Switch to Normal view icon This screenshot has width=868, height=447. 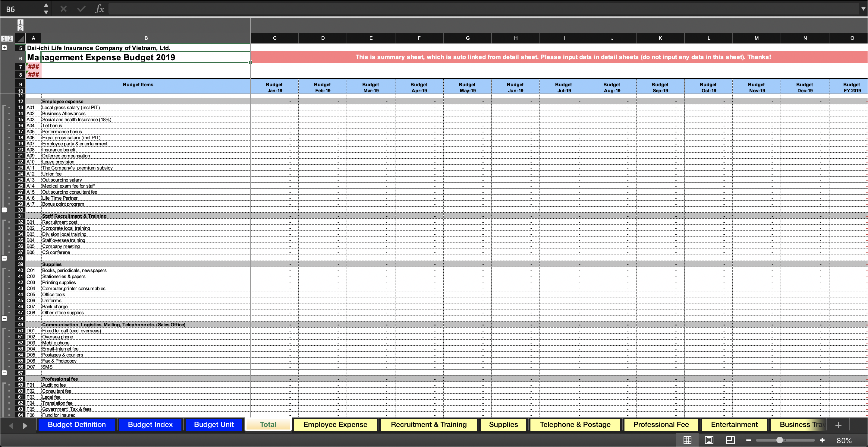687,440
